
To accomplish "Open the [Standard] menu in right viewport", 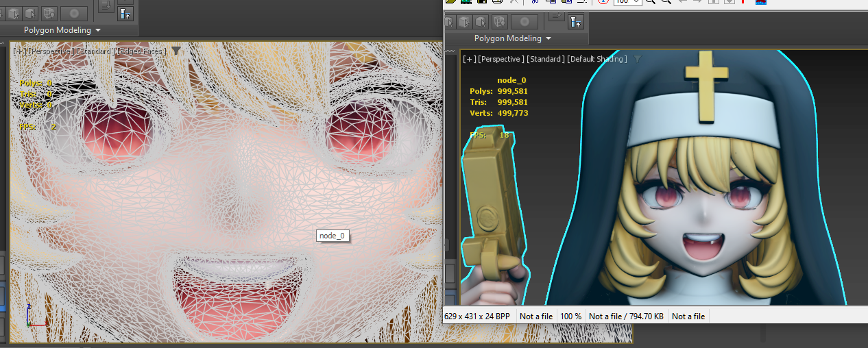I will [546, 59].
